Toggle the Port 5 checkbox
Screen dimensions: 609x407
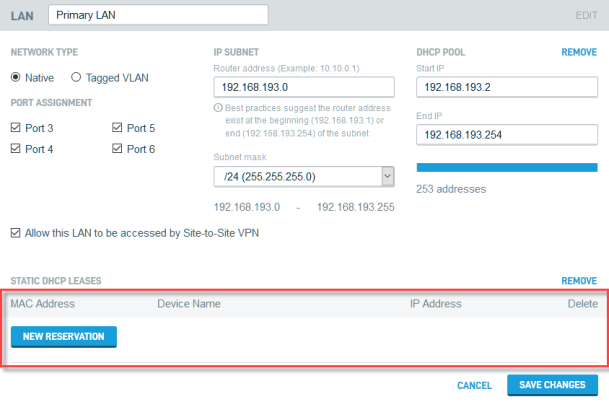click(118, 128)
